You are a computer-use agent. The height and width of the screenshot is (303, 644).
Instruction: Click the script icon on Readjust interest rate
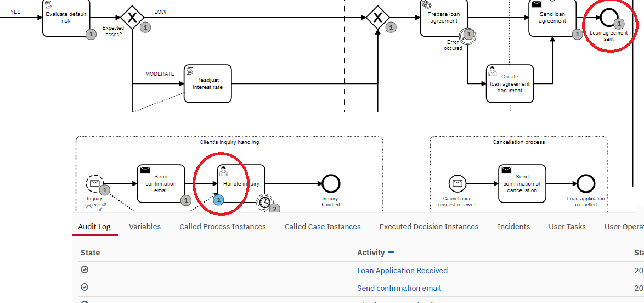click(190, 71)
